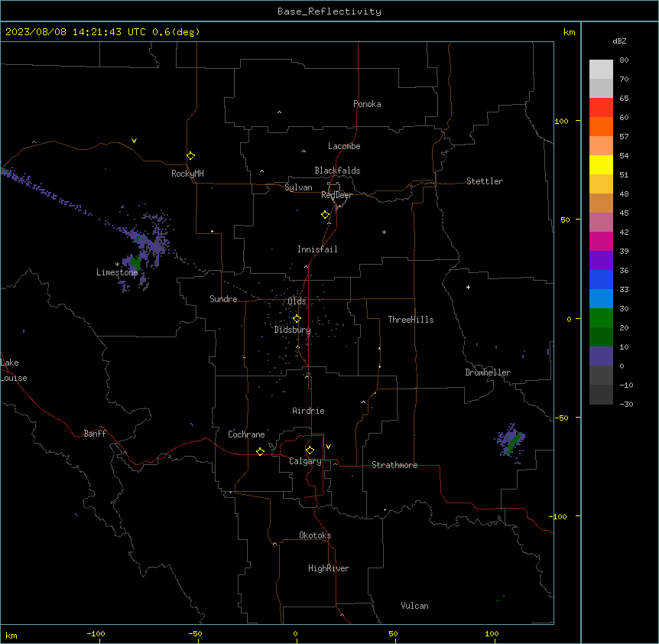Viewport: 659px width, 644px height.
Task: Click the km unit label at the lower-left corner
Action: tap(11, 636)
